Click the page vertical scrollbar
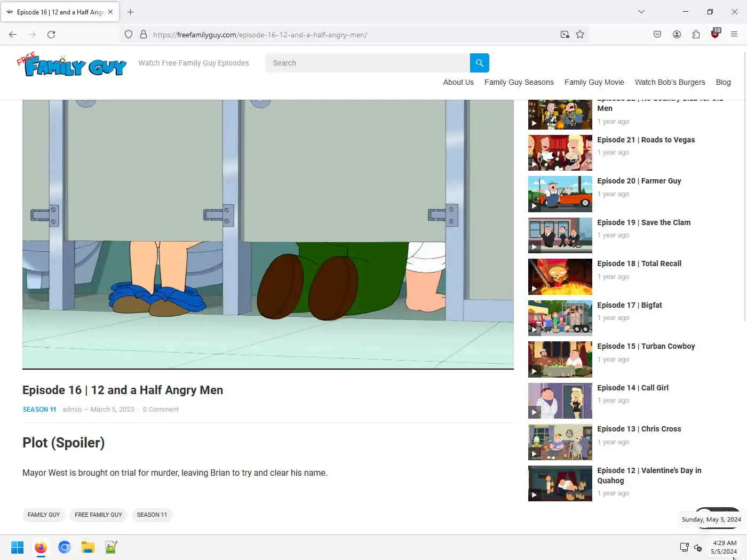 (x=744, y=187)
